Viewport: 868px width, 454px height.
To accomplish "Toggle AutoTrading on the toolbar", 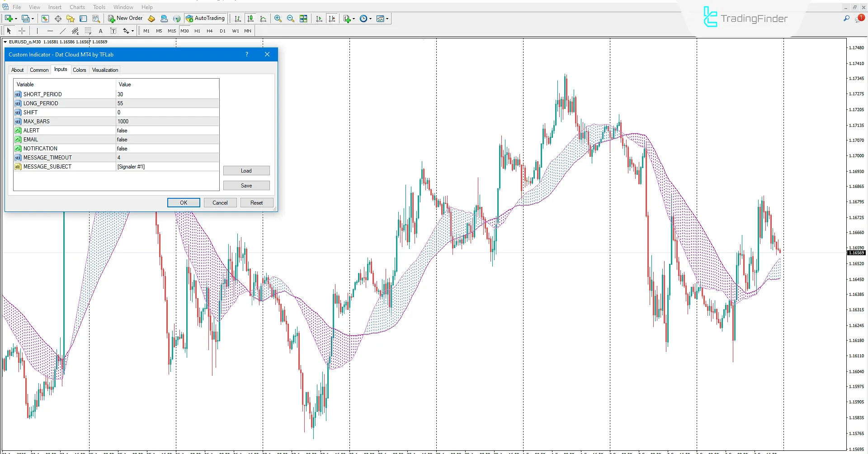I will pyautogui.click(x=206, y=19).
